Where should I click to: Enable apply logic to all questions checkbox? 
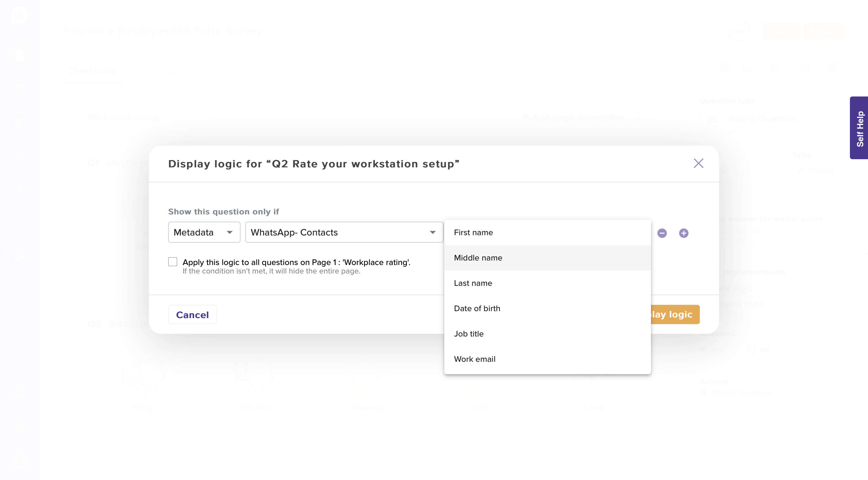(173, 262)
